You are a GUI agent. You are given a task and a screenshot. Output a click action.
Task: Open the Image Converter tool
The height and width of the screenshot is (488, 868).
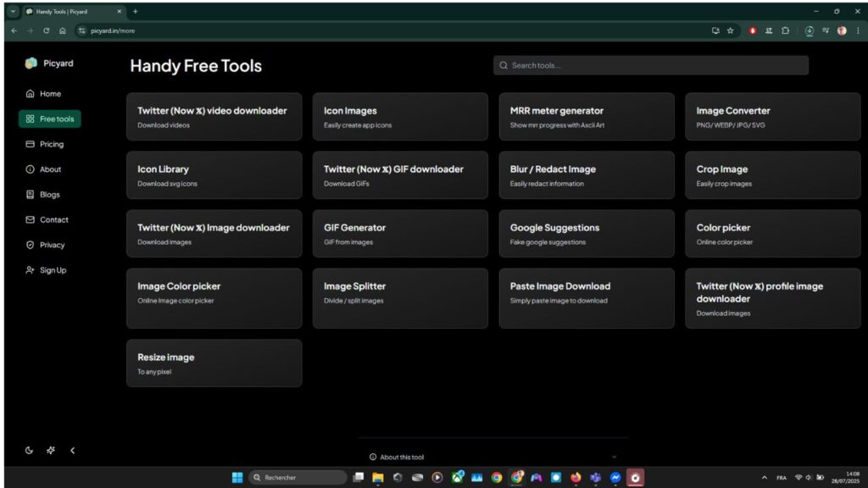tap(773, 117)
